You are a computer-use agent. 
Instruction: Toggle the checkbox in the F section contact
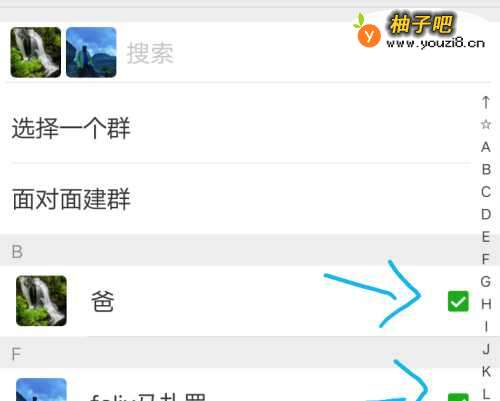(458, 397)
